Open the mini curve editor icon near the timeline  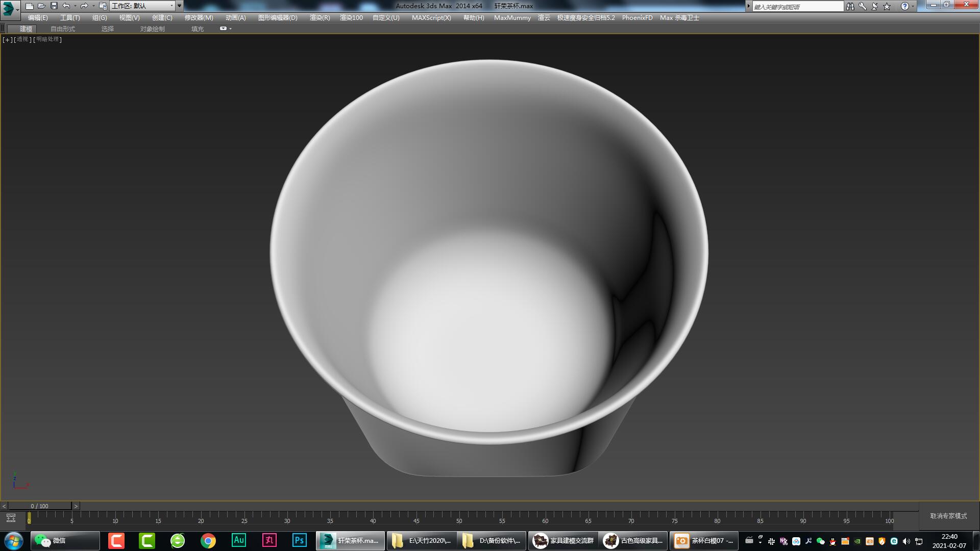(x=11, y=517)
